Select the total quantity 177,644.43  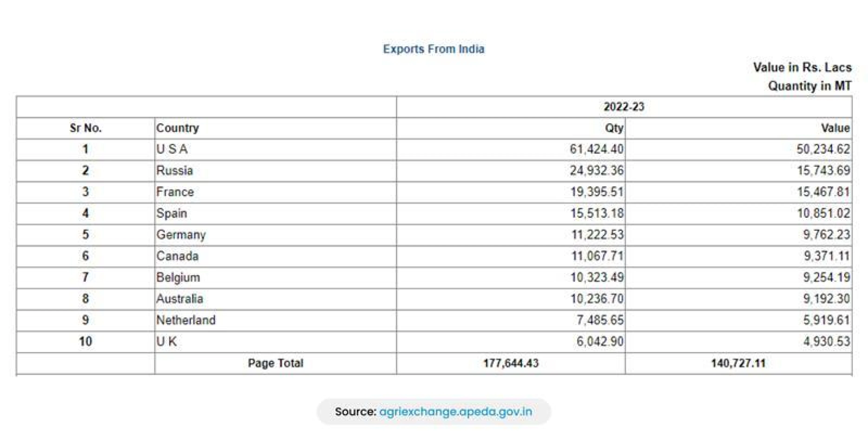point(511,363)
